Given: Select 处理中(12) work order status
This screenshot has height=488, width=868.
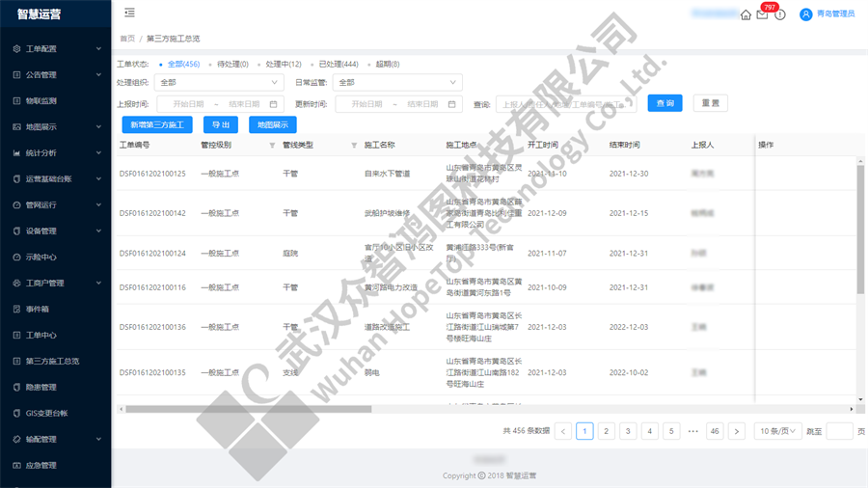Looking at the screenshot, I should coord(284,65).
